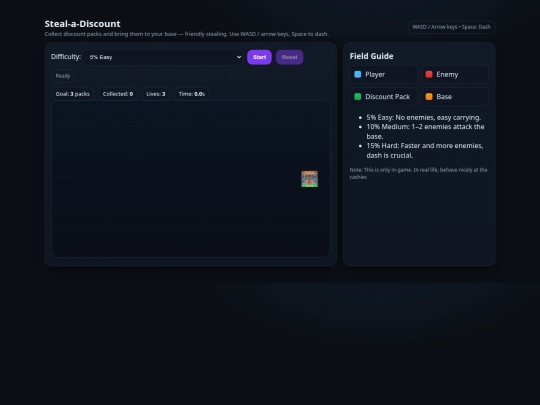This screenshot has height=405, width=540.
Task: Click the Time: 0.0s badge
Action: point(191,94)
